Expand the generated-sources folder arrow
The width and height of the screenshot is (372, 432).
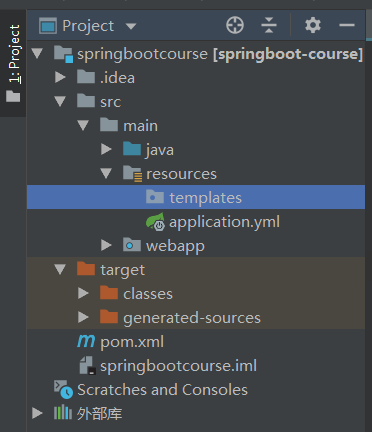(83, 317)
